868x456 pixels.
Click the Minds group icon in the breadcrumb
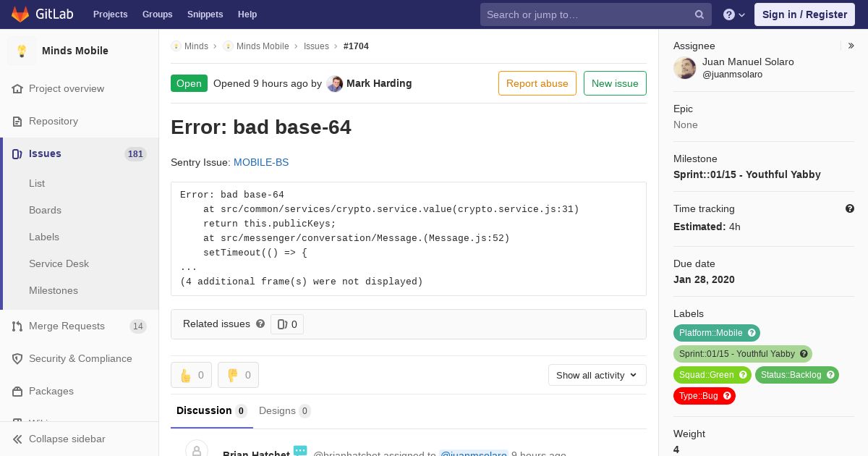tap(176, 46)
